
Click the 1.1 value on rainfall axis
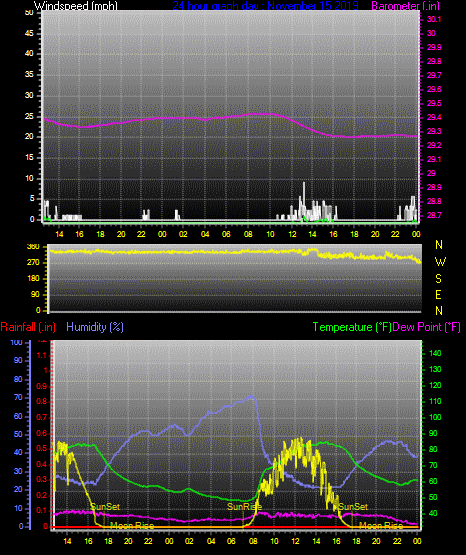coord(42,355)
